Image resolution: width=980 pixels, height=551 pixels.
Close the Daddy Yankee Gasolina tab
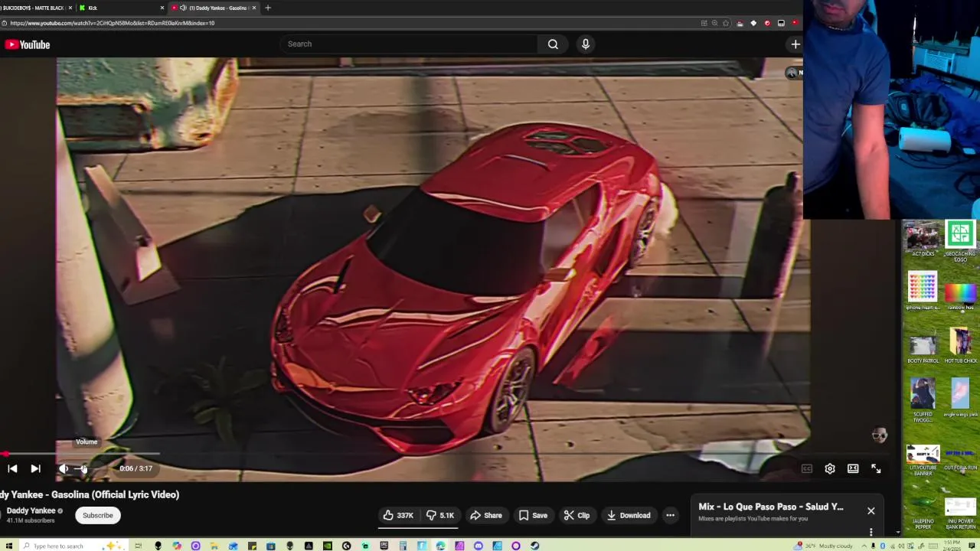(x=254, y=8)
